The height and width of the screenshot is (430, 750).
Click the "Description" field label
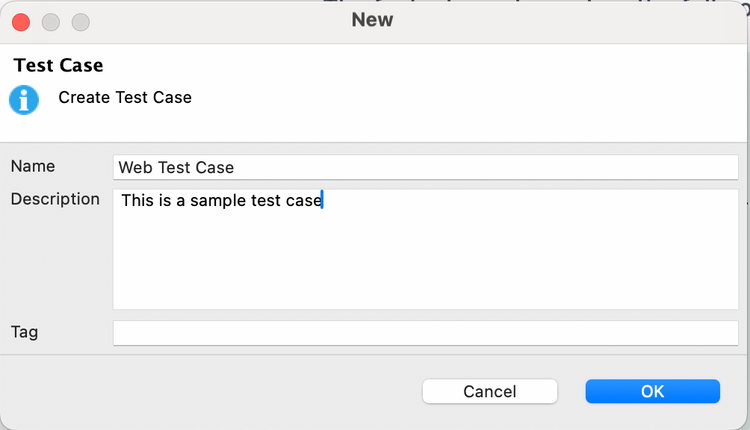(55, 199)
